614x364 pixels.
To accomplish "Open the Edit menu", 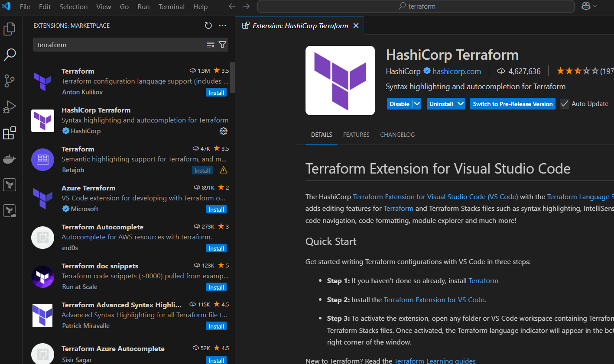I will pos(45,6).
